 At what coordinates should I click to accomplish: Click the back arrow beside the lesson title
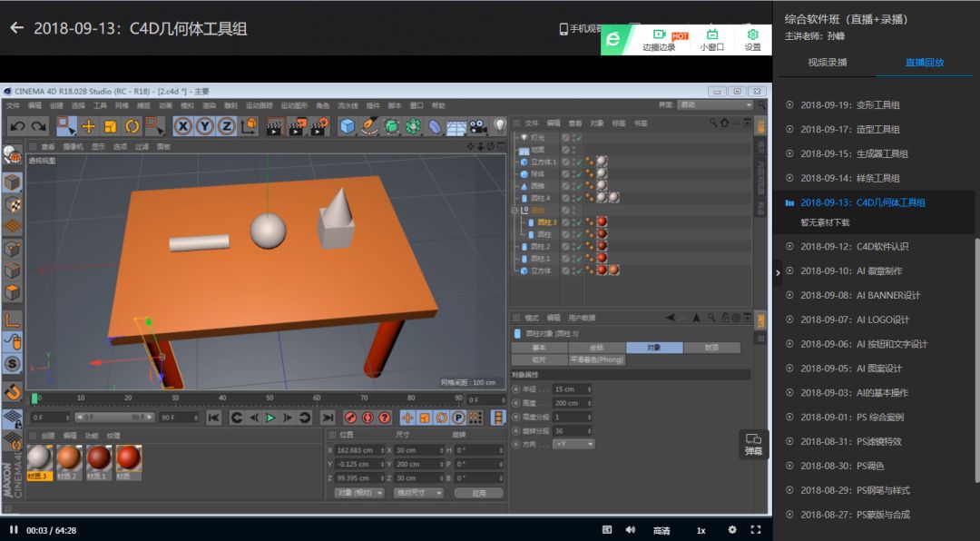click(x=16, y=28)
